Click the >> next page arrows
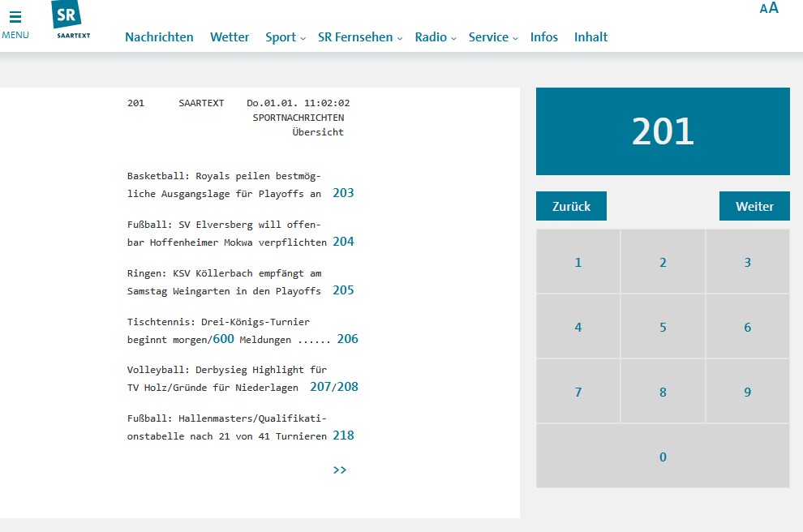Screen dimensions: 803x532 pos(340,470)
